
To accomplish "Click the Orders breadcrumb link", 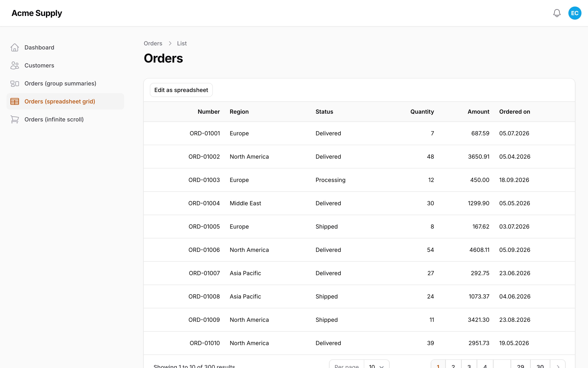I will (153, 43).
